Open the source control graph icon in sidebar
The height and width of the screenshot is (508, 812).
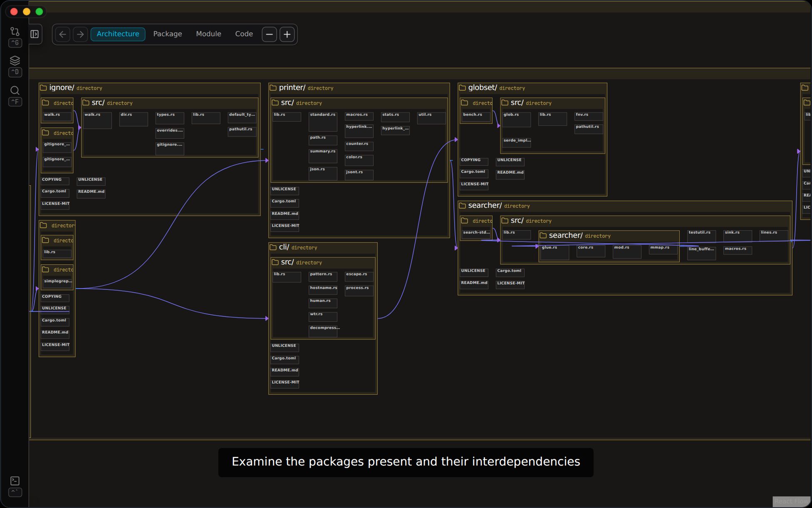(x=15, y=32)
